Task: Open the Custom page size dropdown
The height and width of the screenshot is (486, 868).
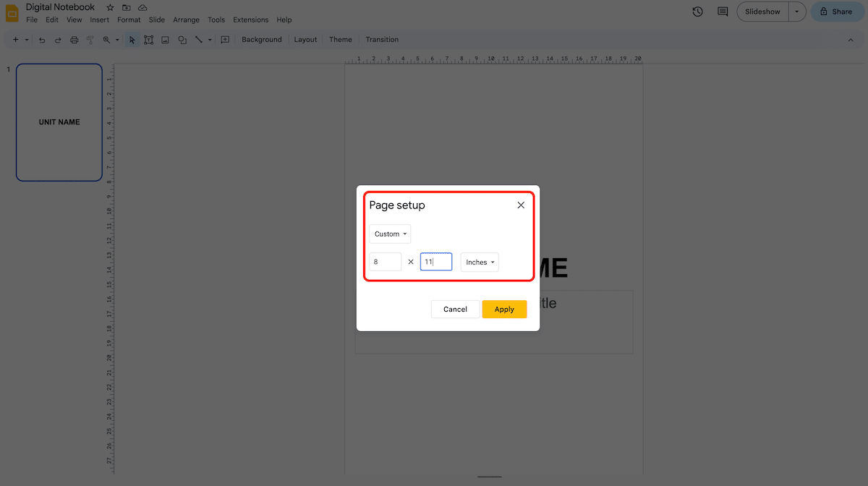Action: (x=391, y=234)
